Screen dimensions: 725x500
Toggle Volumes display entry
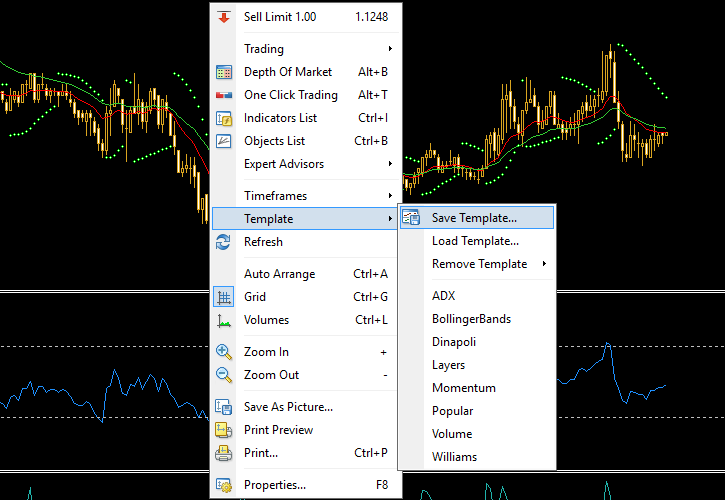pyautogui.click(x=306, y=320)
